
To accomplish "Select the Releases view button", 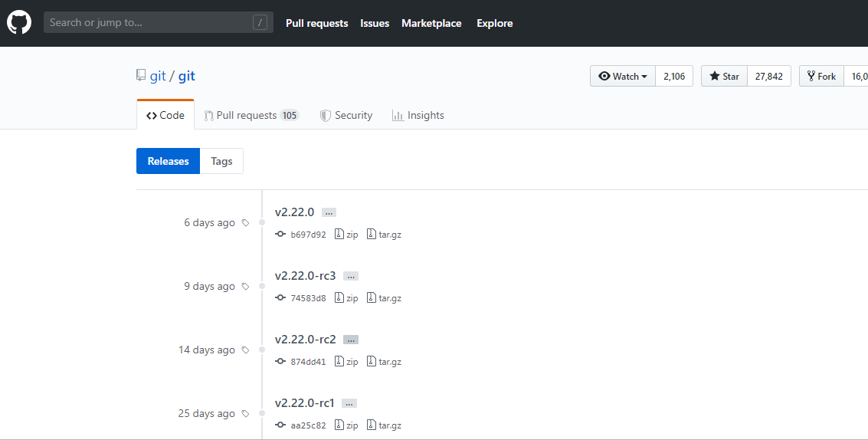I will [x=168, y=161].
